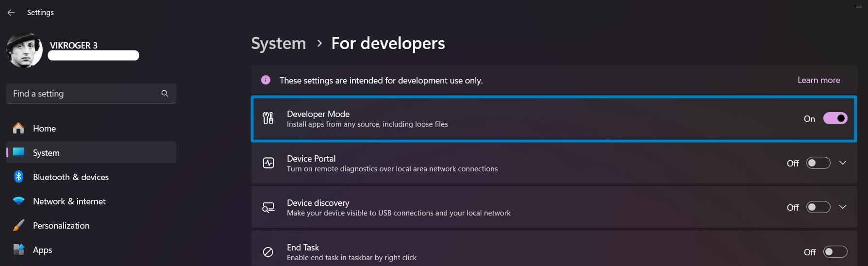868x266 pixels.
Task: Click the 'For developers' page title
Action: (x=388, y=43)
